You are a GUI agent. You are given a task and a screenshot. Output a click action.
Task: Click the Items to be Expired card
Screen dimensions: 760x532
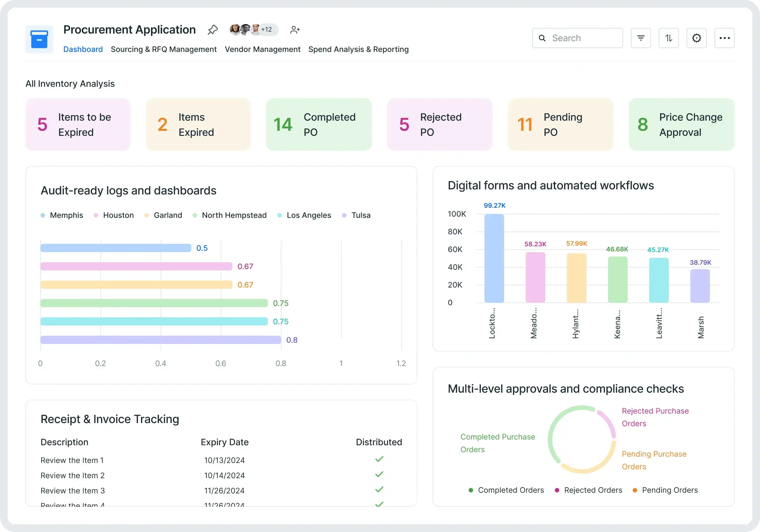[78, 124]
